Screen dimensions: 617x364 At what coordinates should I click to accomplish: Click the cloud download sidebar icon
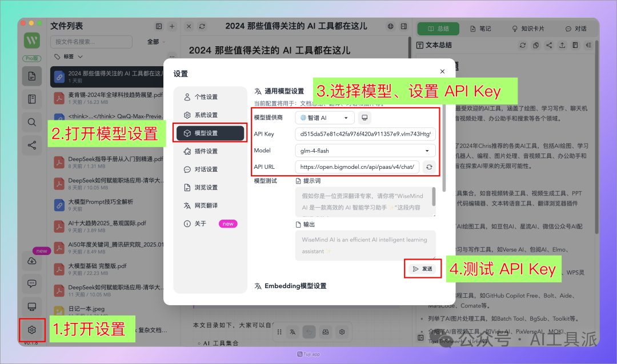point(32,261)
